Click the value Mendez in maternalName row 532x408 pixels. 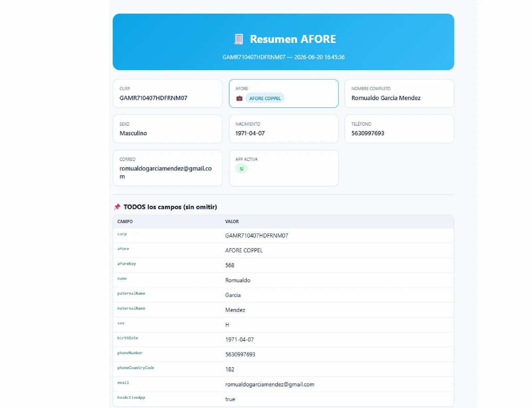coord(235,310)
